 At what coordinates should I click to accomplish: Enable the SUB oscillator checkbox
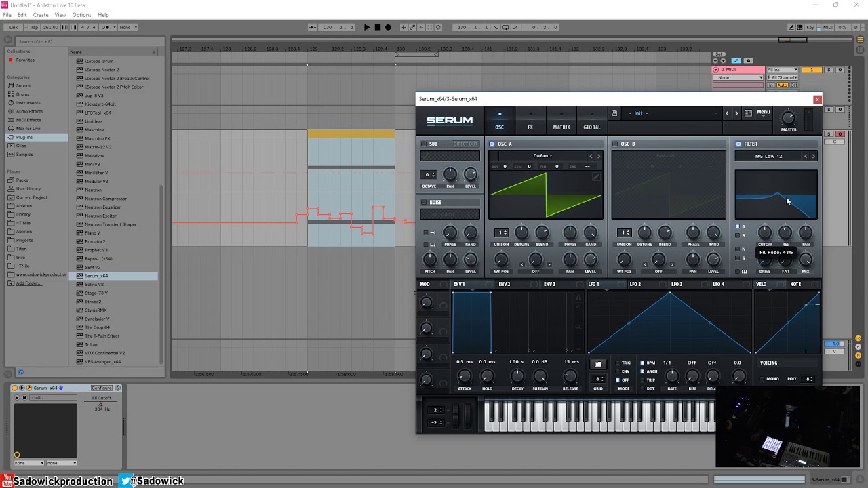(x=424, y=144)
